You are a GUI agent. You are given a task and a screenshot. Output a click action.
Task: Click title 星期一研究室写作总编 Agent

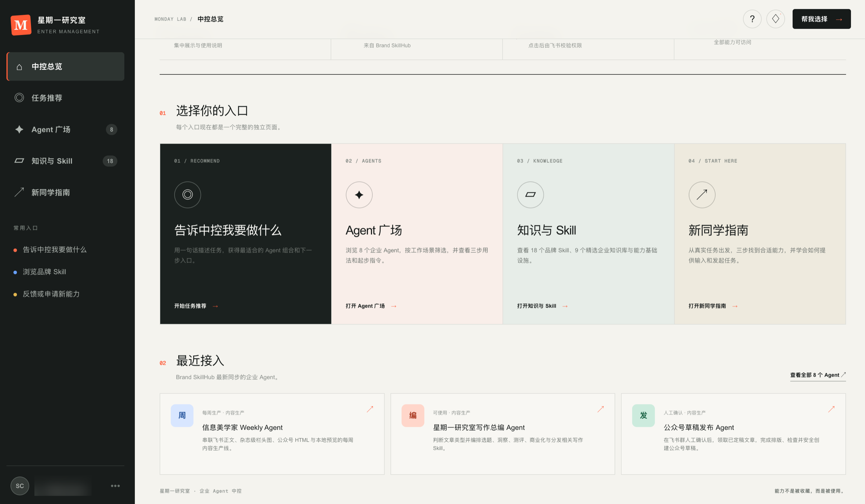point(479,427)
